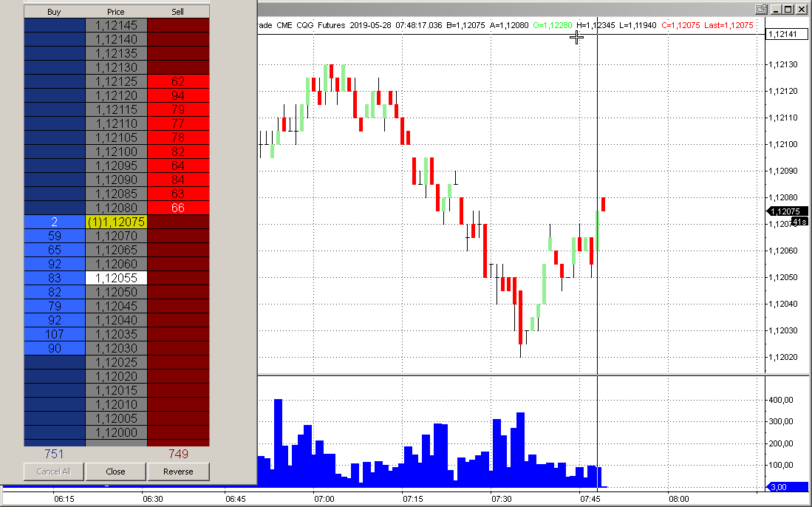812x507 pixels.
Task: Click the price ladder cell 1,12015
Action: click(116, 390)
